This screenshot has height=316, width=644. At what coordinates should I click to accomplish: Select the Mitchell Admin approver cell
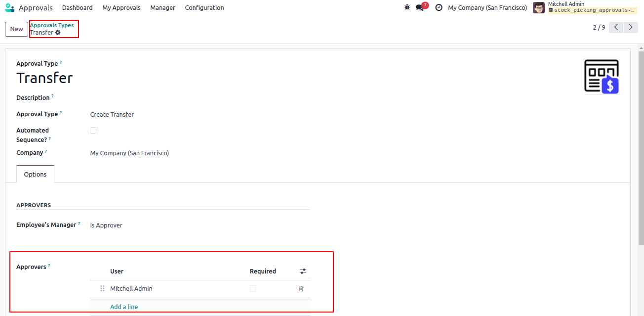(x=131, y=289)
